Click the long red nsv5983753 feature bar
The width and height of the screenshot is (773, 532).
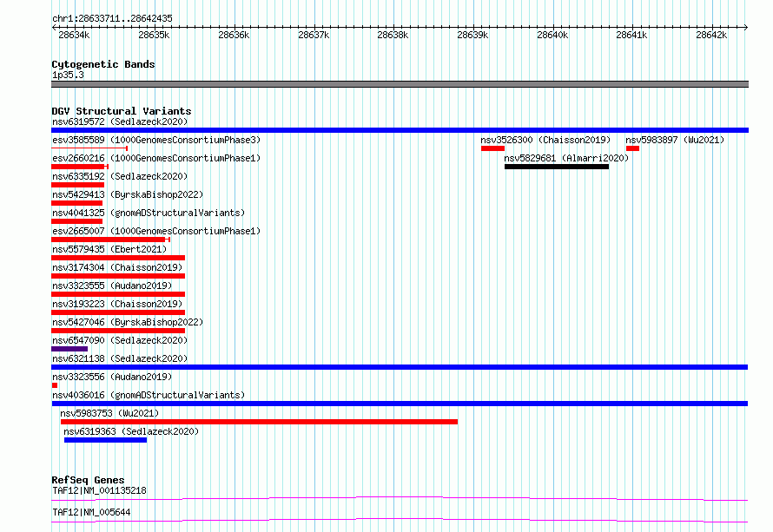click(260, 422)
